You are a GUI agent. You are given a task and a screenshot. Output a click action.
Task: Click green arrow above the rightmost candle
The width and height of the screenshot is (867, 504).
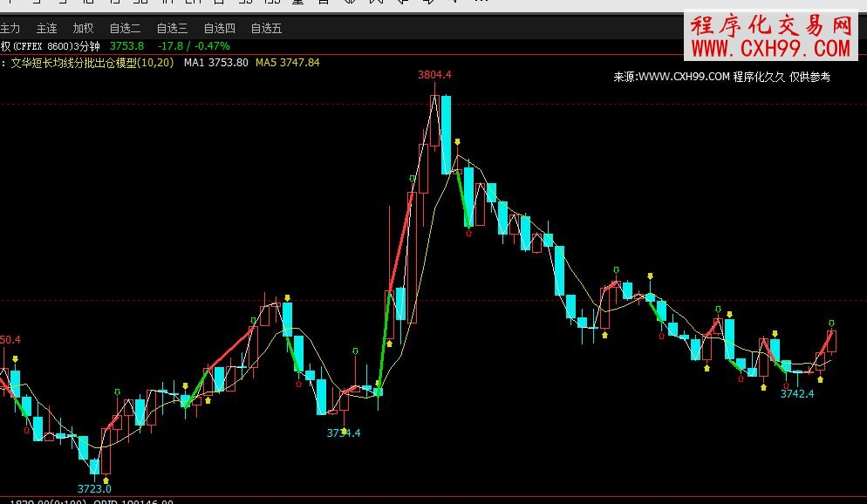click(x=831, y=323)
